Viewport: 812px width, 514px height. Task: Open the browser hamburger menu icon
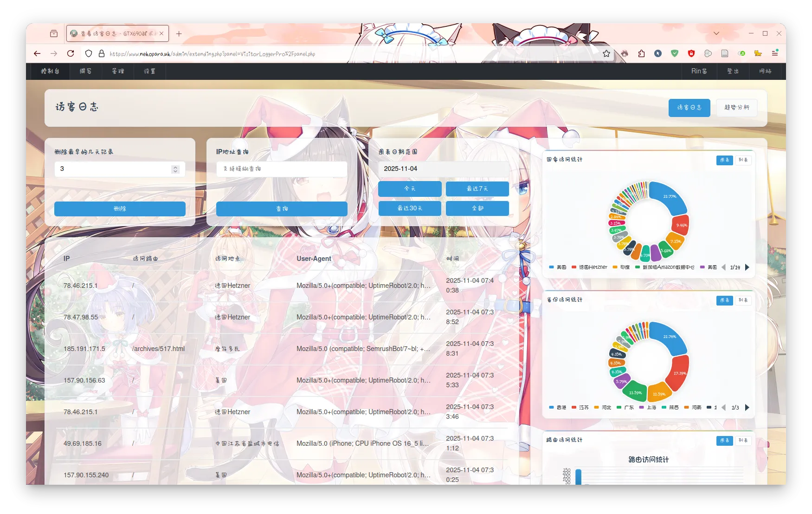(775, 53)
